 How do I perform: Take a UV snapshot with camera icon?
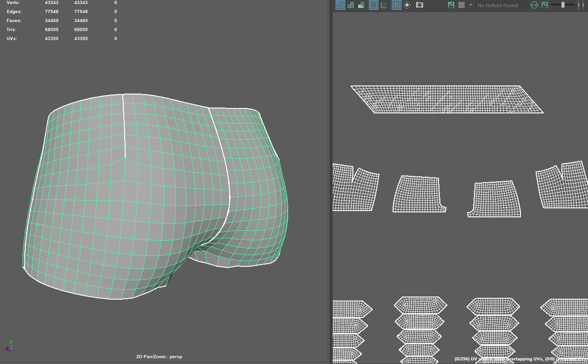[x=420, y=5]
